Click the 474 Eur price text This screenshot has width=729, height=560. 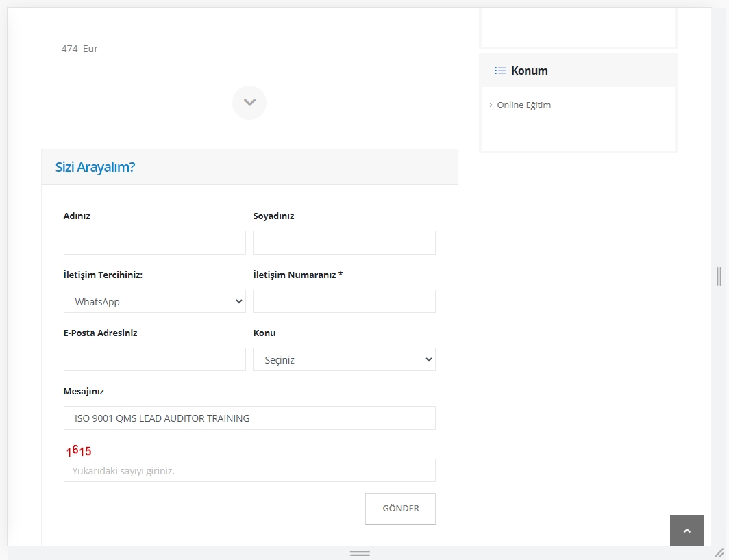click(x=79, y=49)
